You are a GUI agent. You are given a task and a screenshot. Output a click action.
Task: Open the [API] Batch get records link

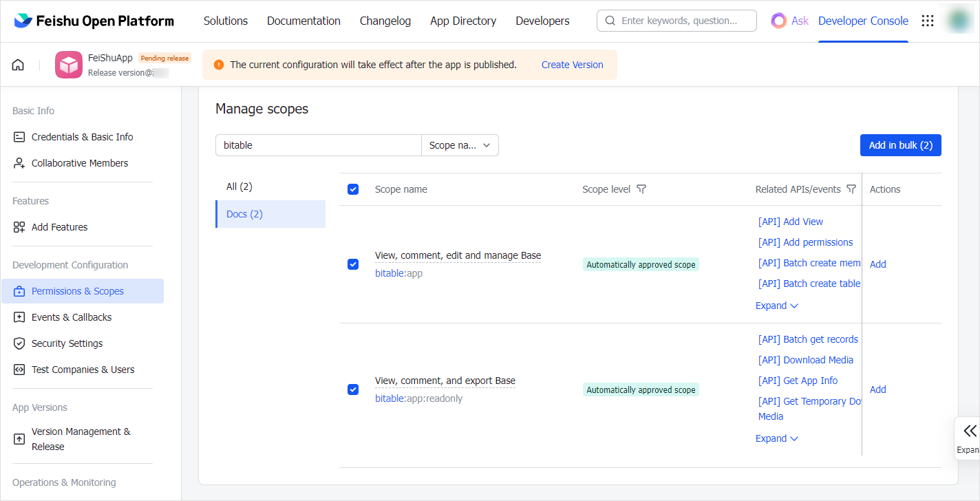pyautogui.click(x=808, y=339)
